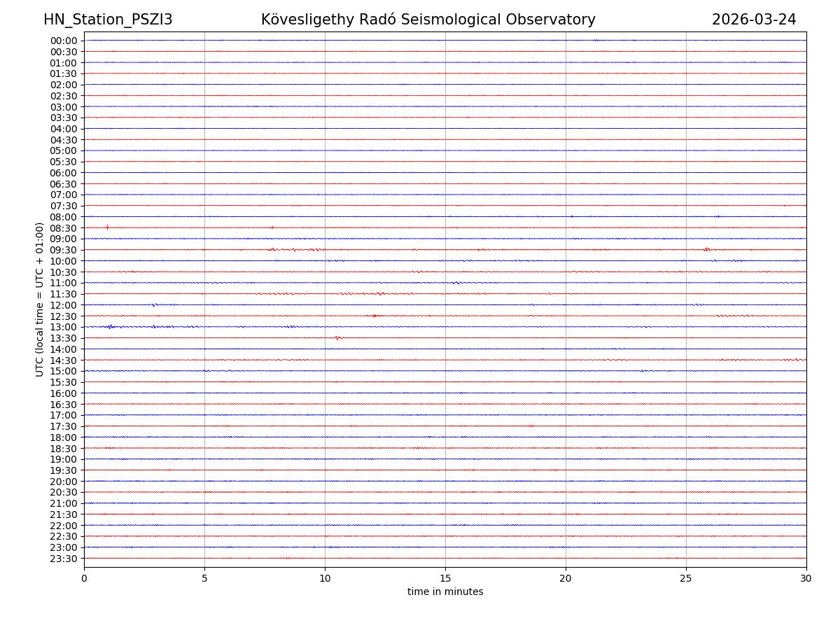Click the Kövesligethy Radó Seismological Observatory heading
The image size is (840, 630).
point(428,20)
